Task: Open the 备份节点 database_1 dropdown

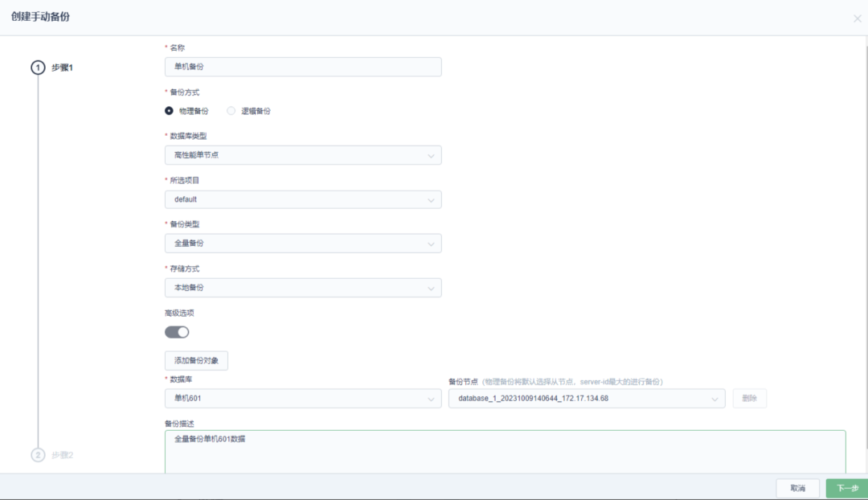Action: [x=587, y=399]
